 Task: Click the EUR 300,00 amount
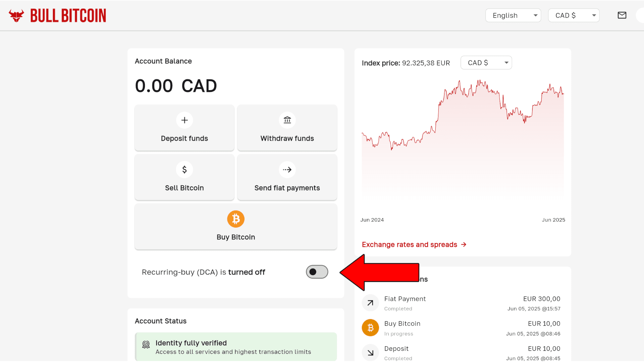pyautogui.click(x=542, y=299)
